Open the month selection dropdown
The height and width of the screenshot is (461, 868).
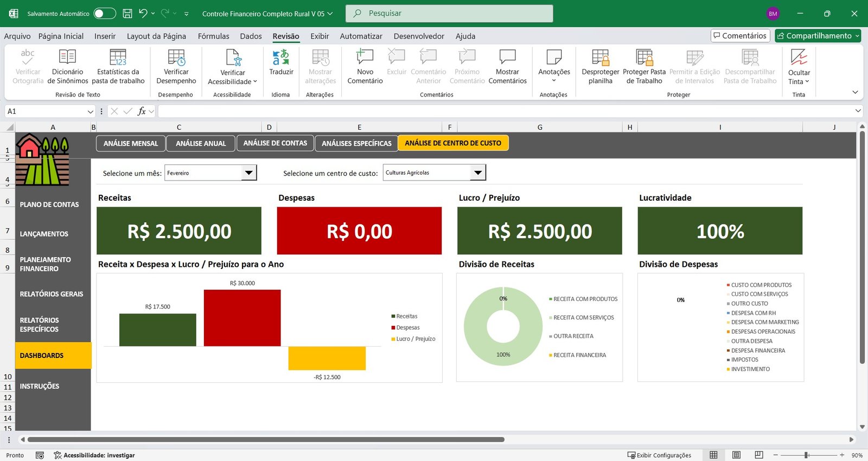click(248, 173)
